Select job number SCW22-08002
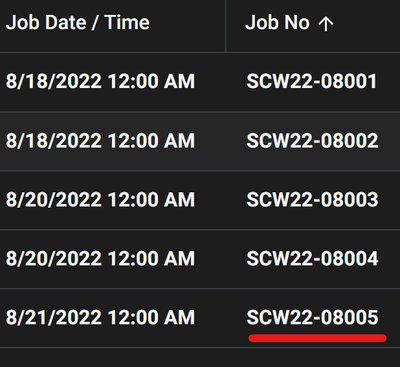 click(x=312, y=141)
